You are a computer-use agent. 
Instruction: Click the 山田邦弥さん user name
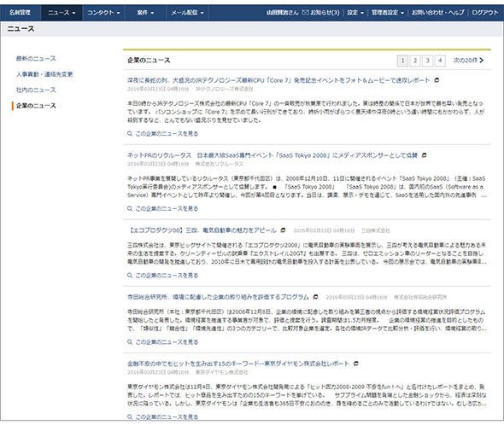[x=283, y=13]
